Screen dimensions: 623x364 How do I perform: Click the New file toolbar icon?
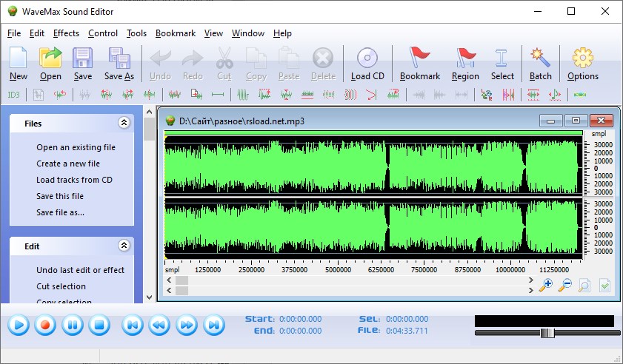coord(19,58)
